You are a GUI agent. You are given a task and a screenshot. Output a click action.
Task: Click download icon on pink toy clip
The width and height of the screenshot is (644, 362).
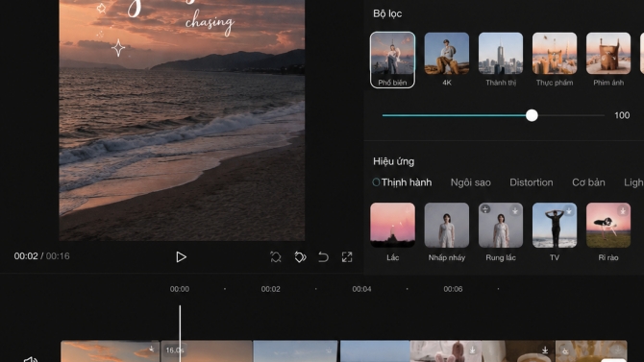[472, 350]
